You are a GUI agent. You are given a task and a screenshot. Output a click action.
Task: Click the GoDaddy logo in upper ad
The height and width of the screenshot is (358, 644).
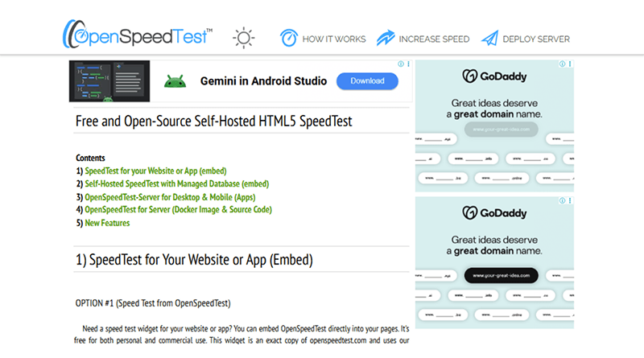click(x=494, y=76)
